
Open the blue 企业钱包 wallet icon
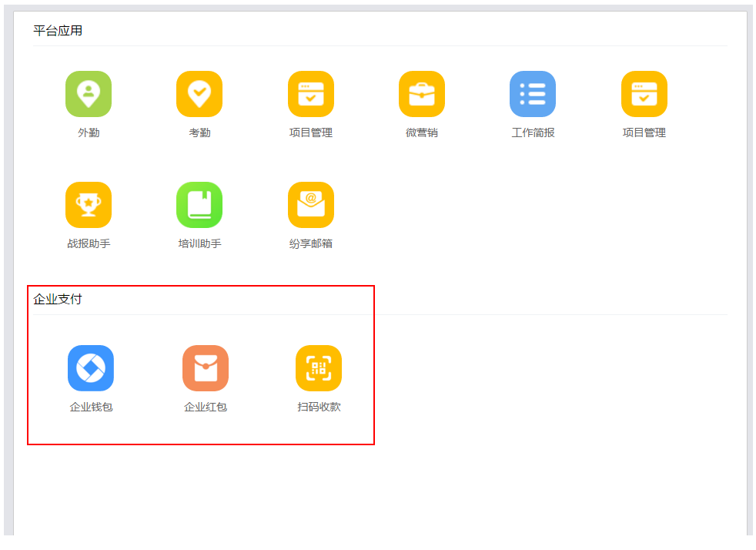click(x=91, y=368)
